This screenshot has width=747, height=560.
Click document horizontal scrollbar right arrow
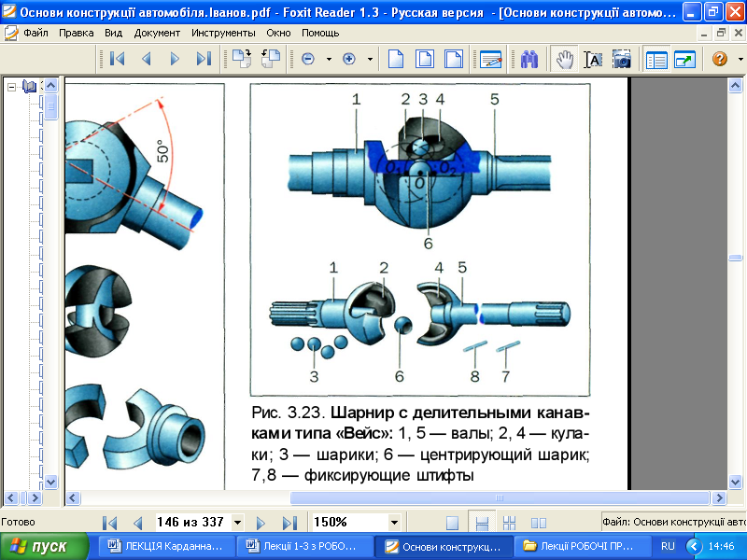click(719, 498)
